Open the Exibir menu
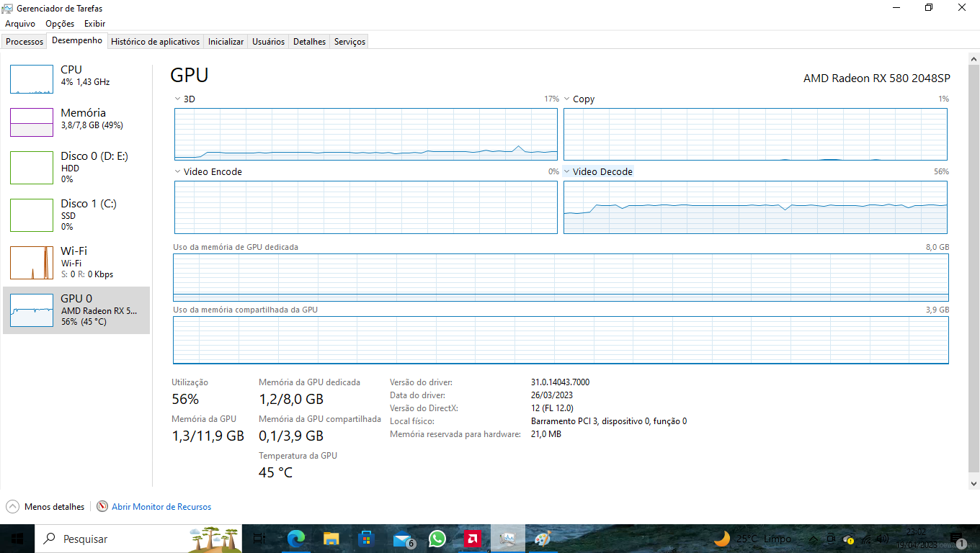 click(95, 24)
